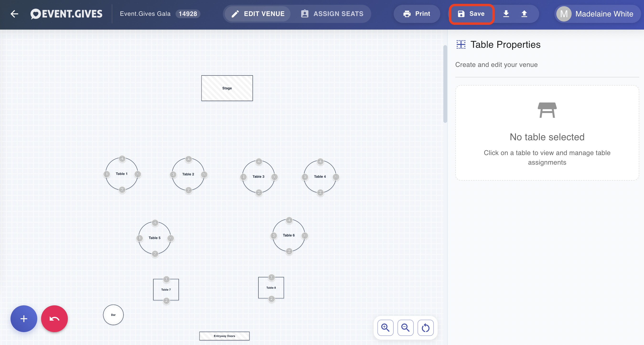Click seat 4 of Table 2
Viewport: 644px width, 345px height.
coord(188,159)
